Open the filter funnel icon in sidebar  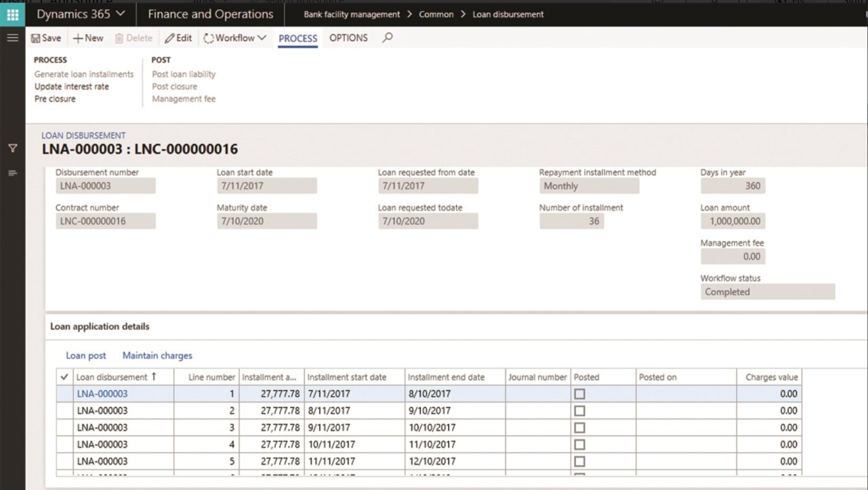click(x=13, y=148)
